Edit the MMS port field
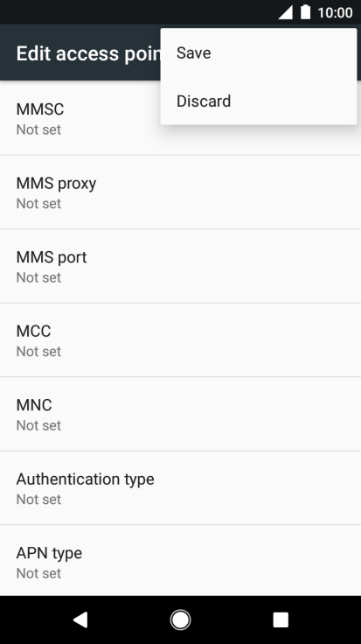This screenshot has width=361, height=644. tap(180, 266)
